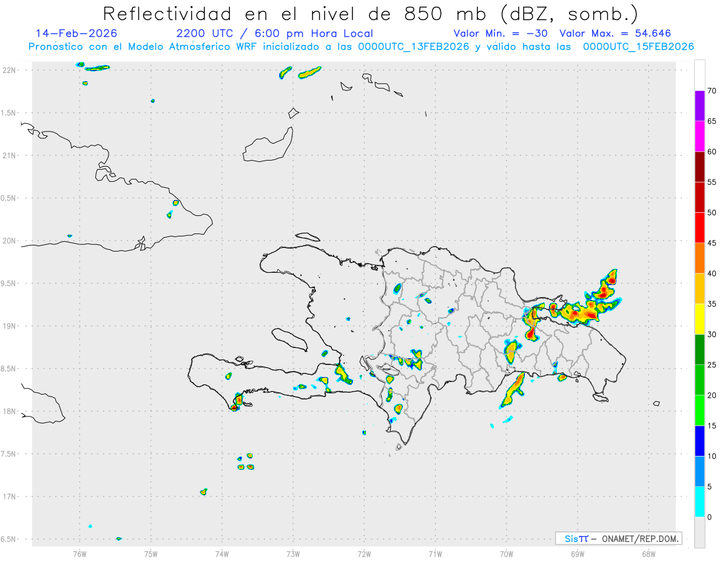Viewport: 728px width, 562px height.
Task: Click the '0000UTC_13FEB2026' initialization time text
Action: (414, 47)
